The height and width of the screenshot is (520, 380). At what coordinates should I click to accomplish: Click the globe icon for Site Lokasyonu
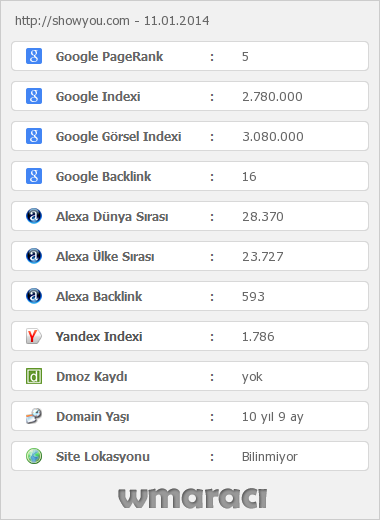34,456
